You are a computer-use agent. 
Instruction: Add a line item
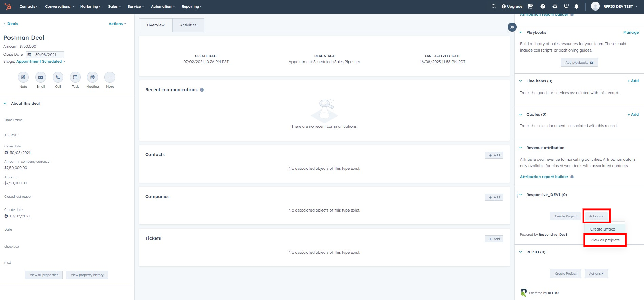point(633,81)
